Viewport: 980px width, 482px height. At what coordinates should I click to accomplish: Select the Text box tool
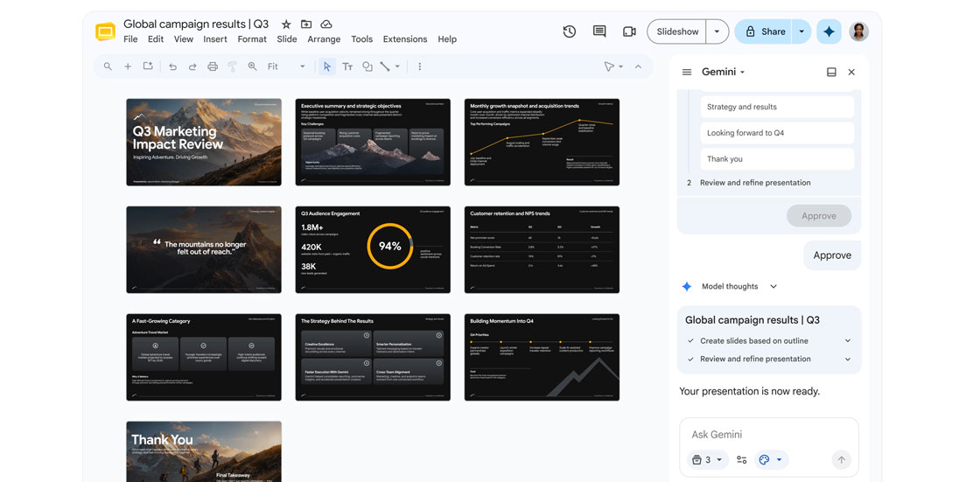click(347, 66)
